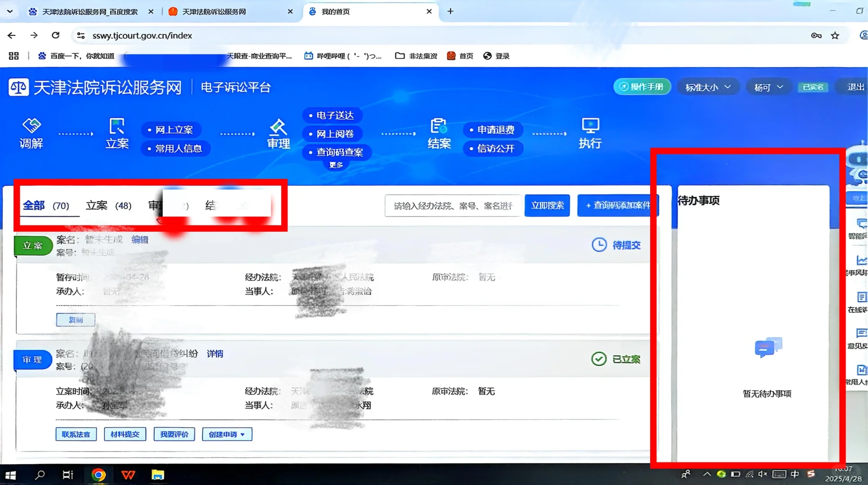Click the 查询码添加案件 button
Viewport: 868px width, 485px height.
pos(618,205)
